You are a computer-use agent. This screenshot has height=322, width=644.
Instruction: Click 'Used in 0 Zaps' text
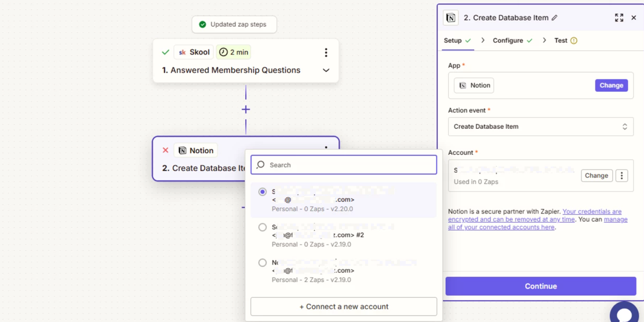click(x=475, y=182)
